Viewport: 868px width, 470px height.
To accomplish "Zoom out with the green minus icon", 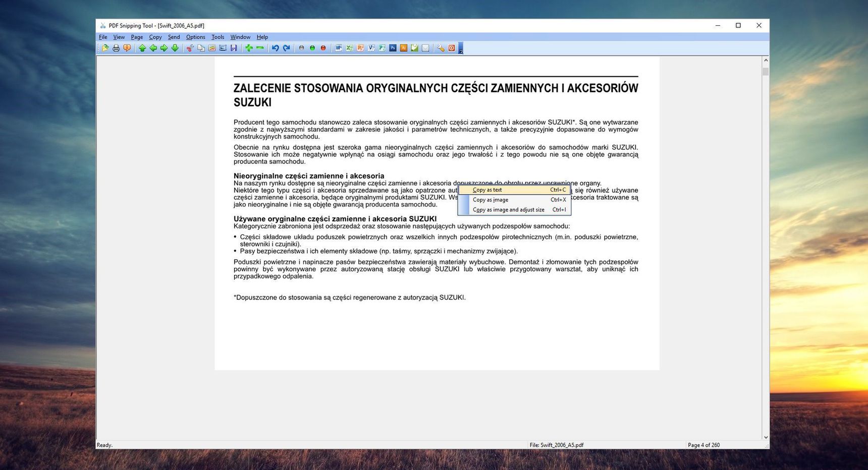I will click(260, 48).
